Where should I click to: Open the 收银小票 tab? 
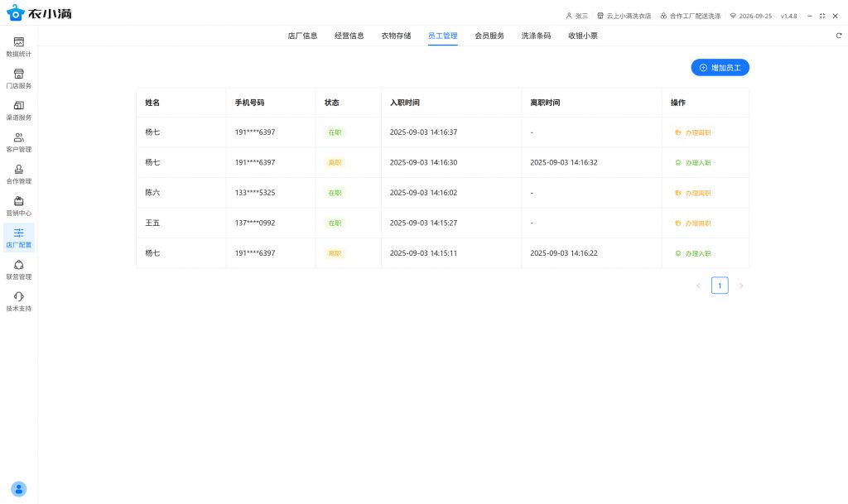(x=583, y=36)
